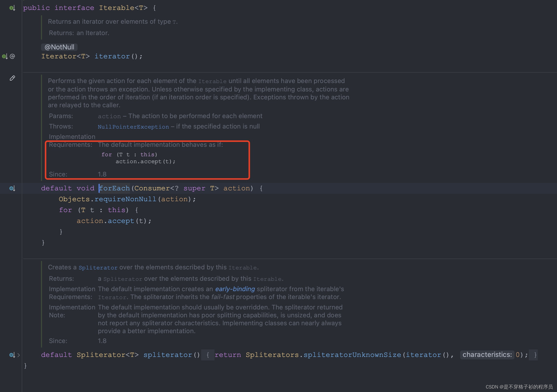Click the implemented-interface gutter icon beside Iterable declaration
The height and width of the screenshot is (392, 557).
click(12, 8)
